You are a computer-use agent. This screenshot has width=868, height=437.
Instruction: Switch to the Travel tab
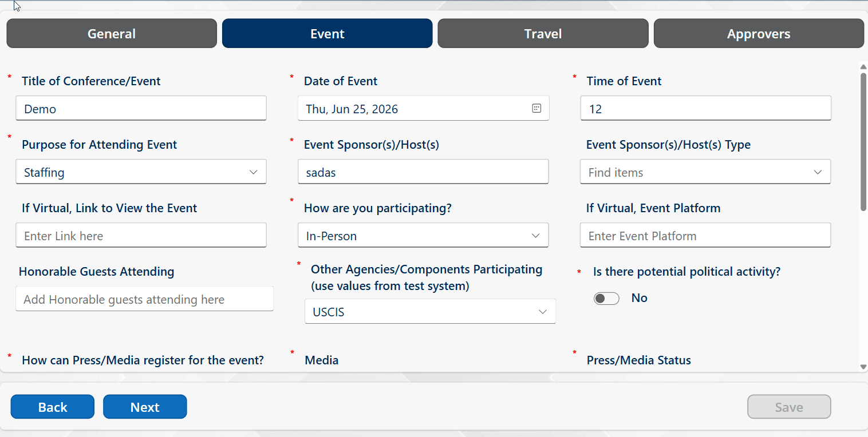(543, 34)
